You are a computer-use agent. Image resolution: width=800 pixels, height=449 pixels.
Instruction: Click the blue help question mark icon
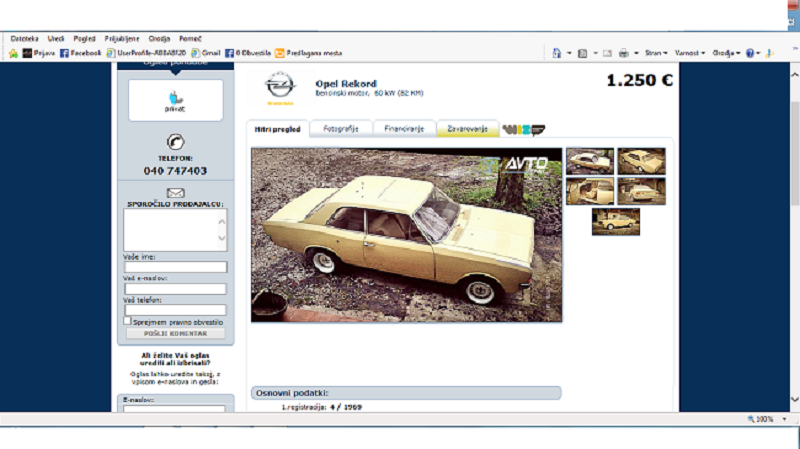[750, 53]
